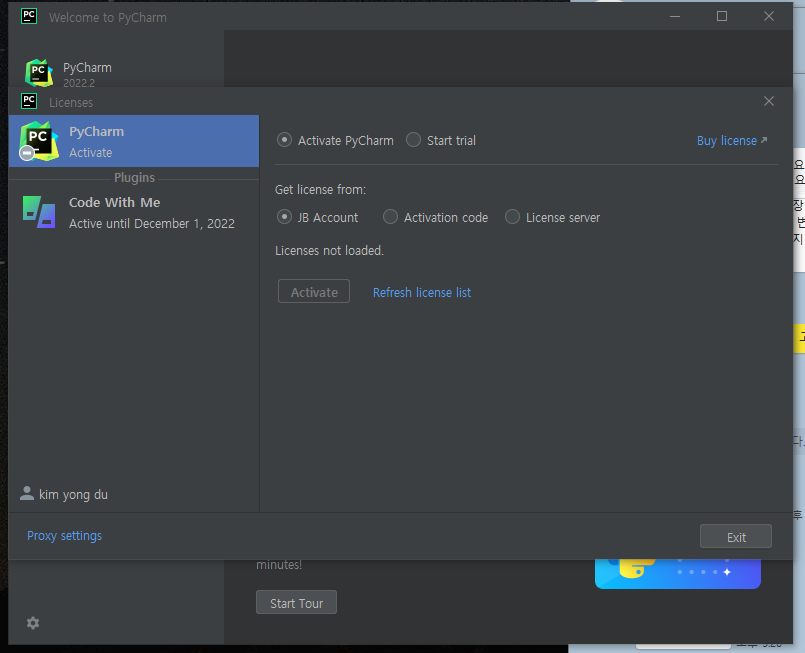Click the 'Get license from:' label
Image resolution: width=805 pixels, height=653 pixels.
click(x=320, y=189)
